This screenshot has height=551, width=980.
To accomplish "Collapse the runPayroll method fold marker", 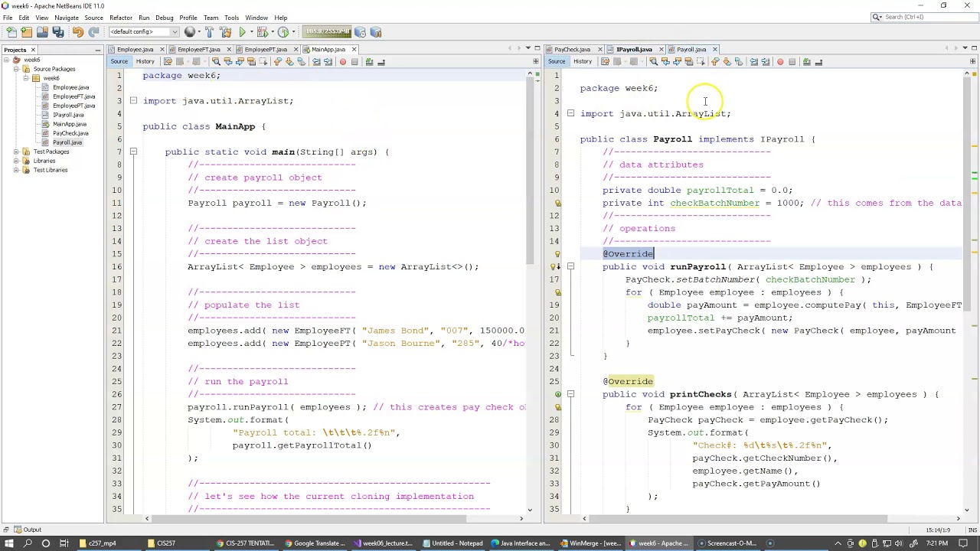I will point(570,266).
